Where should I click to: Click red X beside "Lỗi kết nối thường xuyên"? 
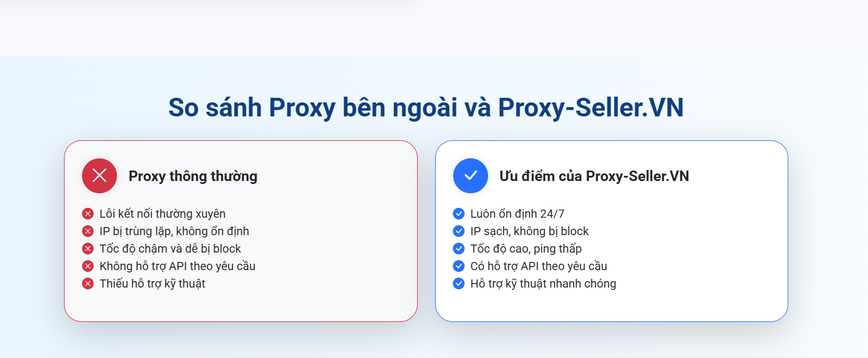[88, 214]
